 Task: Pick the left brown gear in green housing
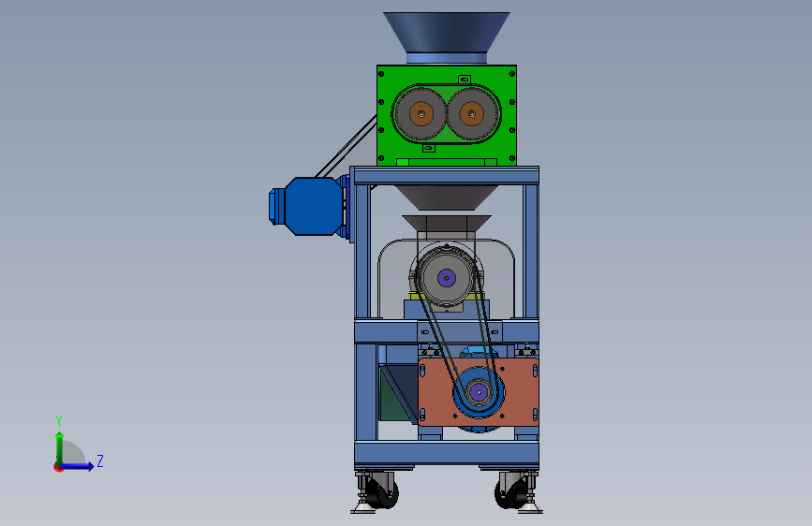[421, 114]
